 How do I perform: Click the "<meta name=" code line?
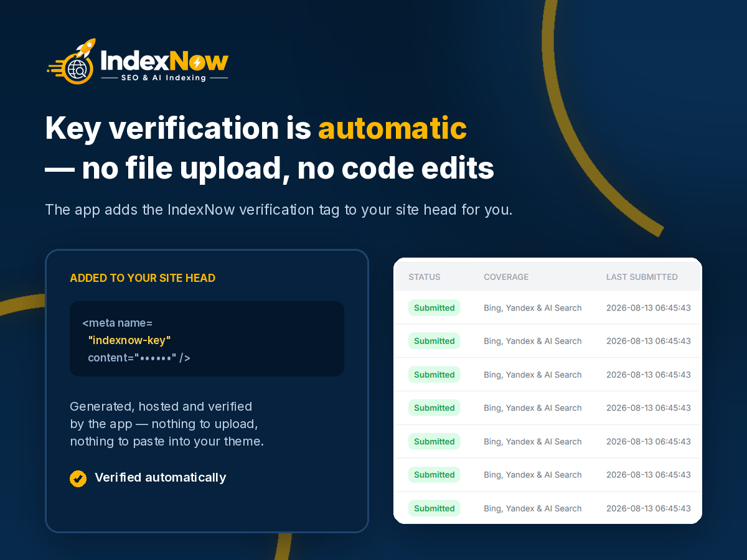[x=117, y=323]
